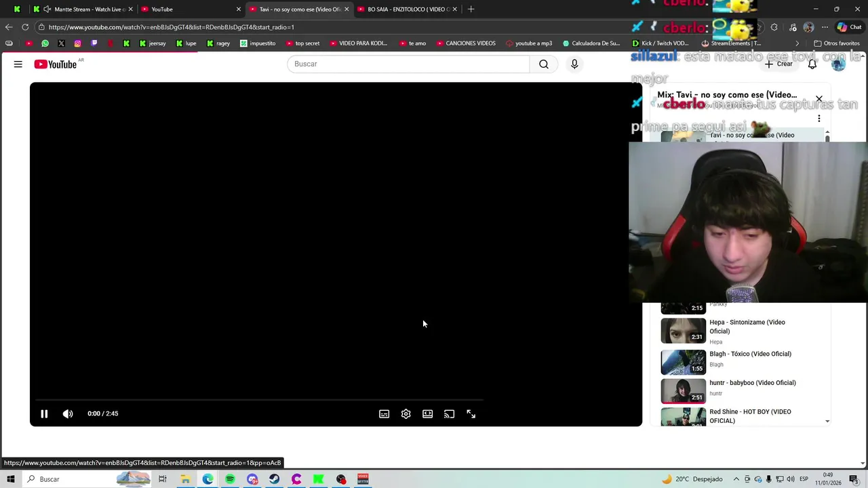Click the YouTube search magnifier button
The height and width of the screenshot is (488, 868).
coord(544,64)
